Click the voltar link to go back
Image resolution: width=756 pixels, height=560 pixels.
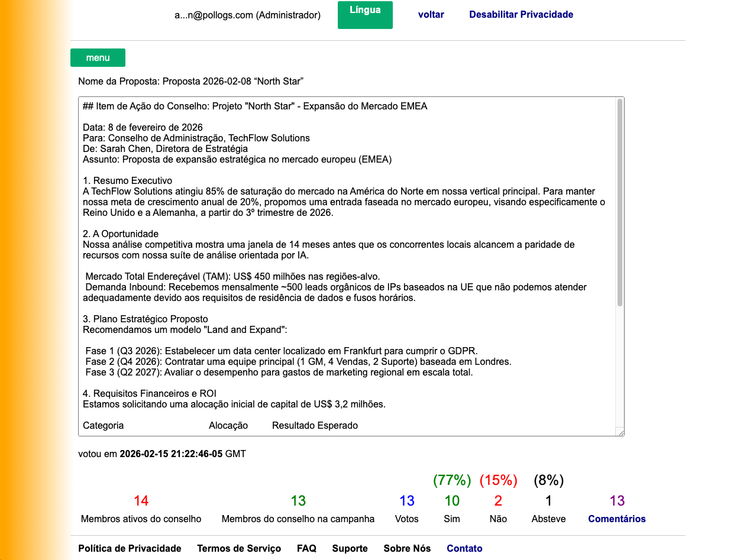[x=431, y=15]
